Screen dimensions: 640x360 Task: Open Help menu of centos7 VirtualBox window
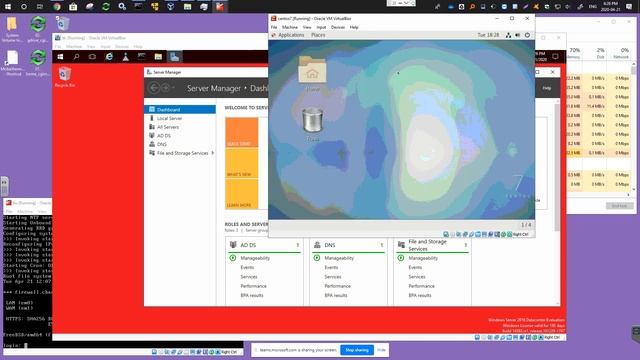point(354,27)
